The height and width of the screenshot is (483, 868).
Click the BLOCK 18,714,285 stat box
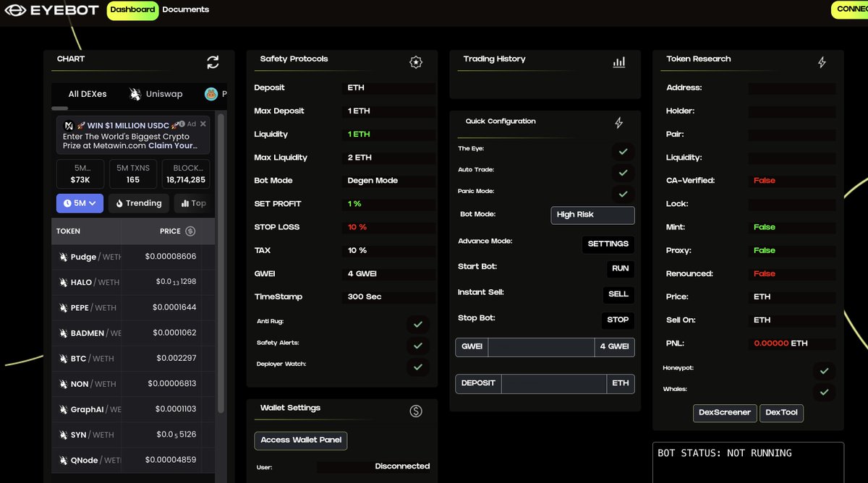click(x=186, y=174)
